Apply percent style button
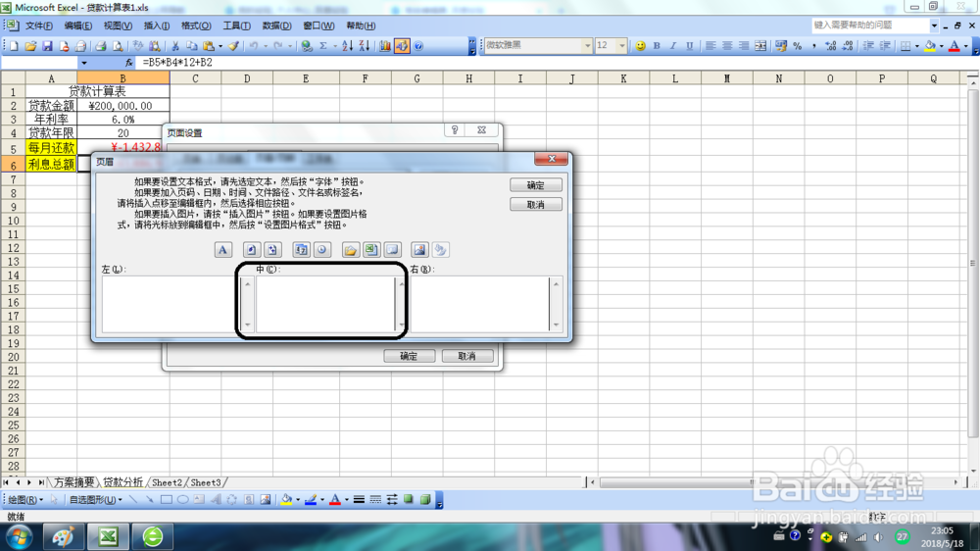 (798, 46)
